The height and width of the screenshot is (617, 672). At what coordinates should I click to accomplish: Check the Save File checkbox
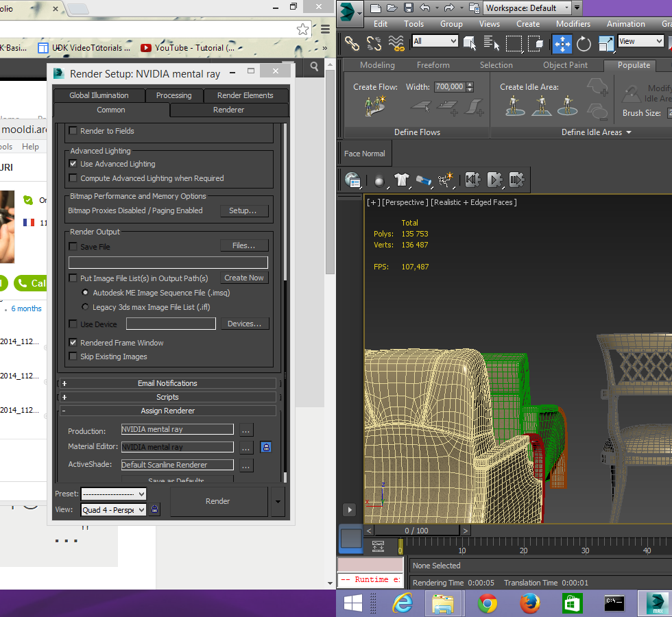click(73, 246)
